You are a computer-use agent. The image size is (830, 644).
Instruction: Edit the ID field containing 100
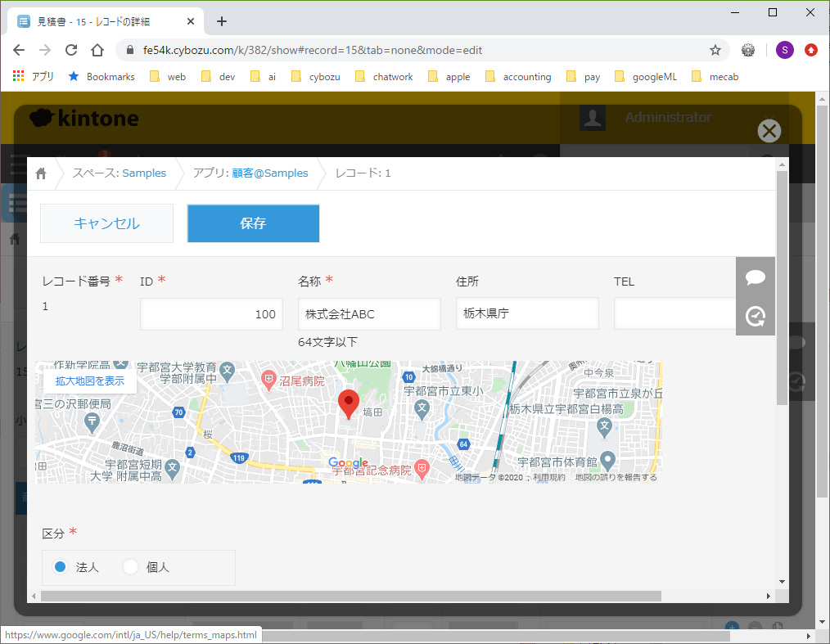(211, 313)
